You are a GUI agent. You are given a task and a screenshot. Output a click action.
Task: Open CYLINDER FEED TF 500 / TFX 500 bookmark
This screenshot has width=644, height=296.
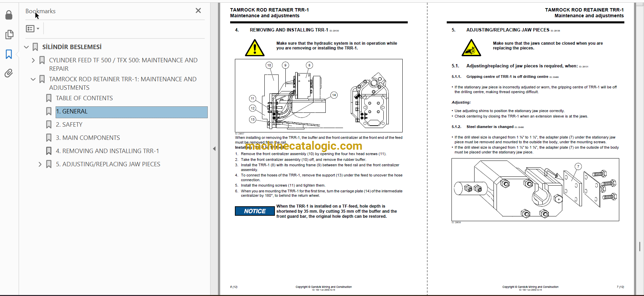(123, 64)
